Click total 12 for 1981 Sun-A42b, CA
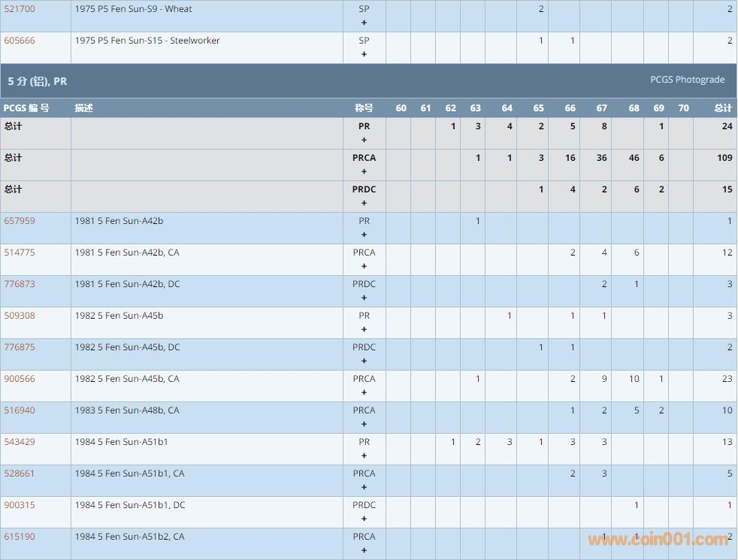738x560 pixels. pyautogui.click(x=727, y=253)
